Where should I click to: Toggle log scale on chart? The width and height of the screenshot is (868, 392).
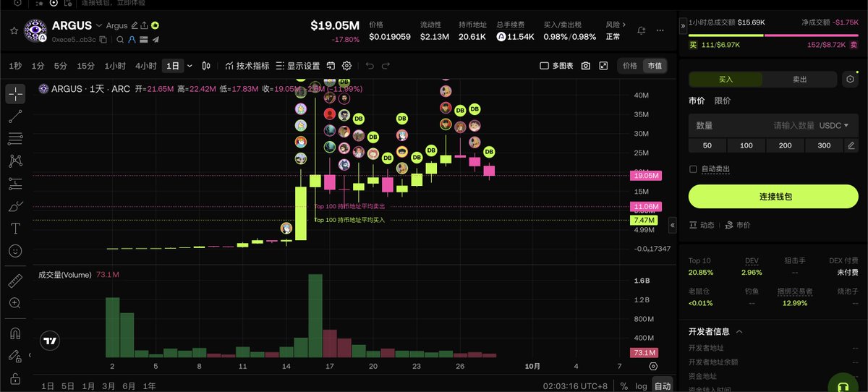pos(640,385)
